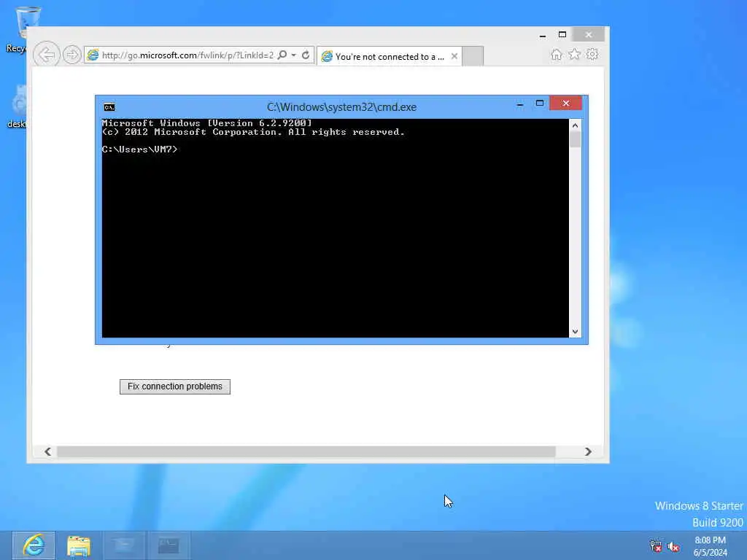
Task: Click the search magnifier in address bar
Action: click(282, 55)
